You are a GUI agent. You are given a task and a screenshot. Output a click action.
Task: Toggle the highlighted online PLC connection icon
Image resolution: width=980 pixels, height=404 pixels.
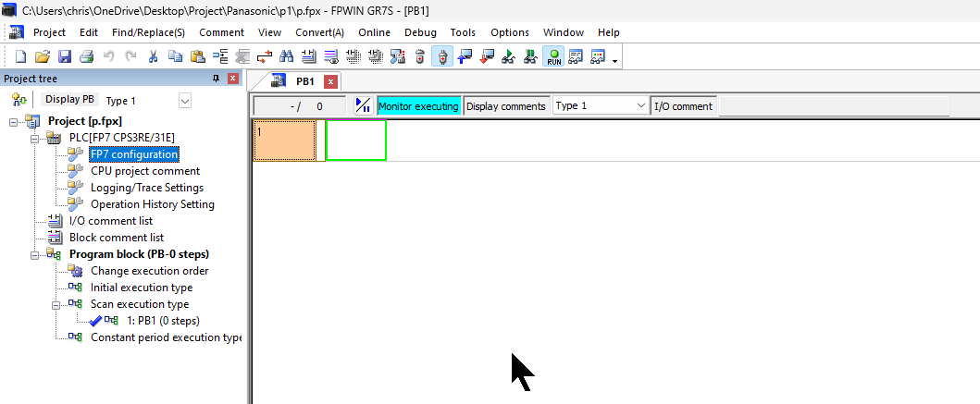point(442,56)
